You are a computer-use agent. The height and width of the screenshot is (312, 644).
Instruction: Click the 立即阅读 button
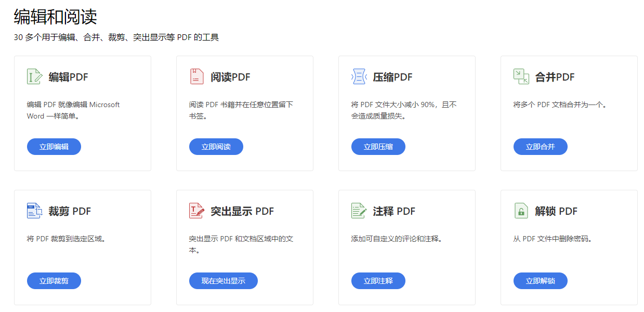click(x=216, y=147)
